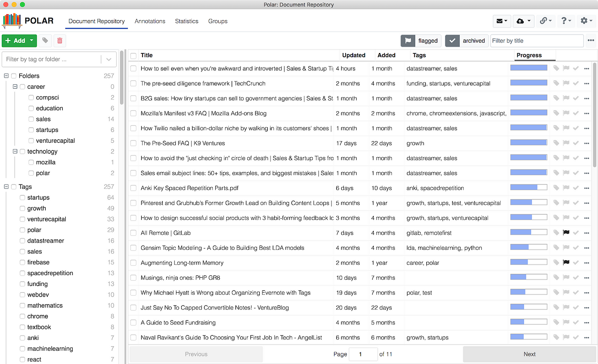
Task: Archive 'The pre-seed diligence framework' document
Action: 576,83
